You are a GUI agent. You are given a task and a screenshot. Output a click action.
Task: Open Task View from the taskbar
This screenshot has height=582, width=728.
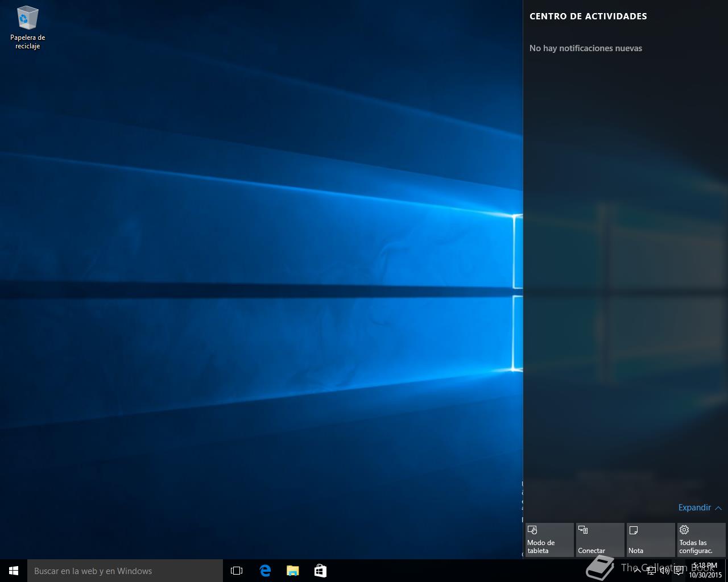coord(237,571)
